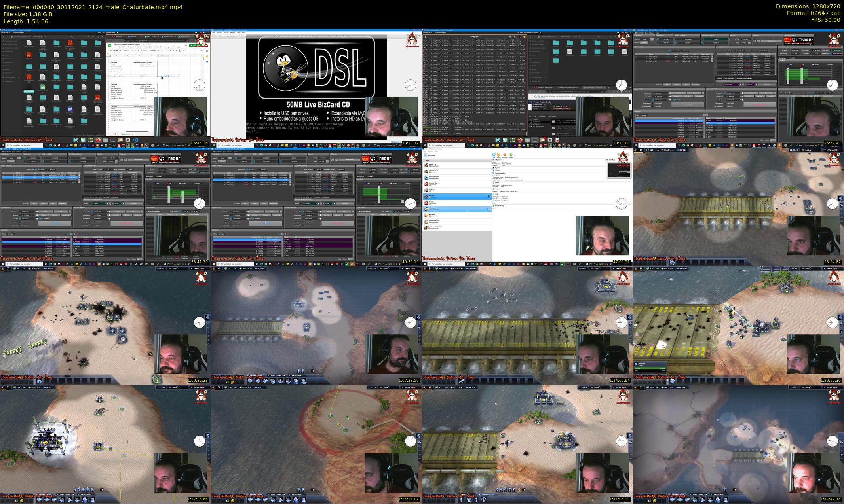Select Spread legend option in 33:41 chart
The width and height of the screenshot is (844, 504).
coord(182,183)
